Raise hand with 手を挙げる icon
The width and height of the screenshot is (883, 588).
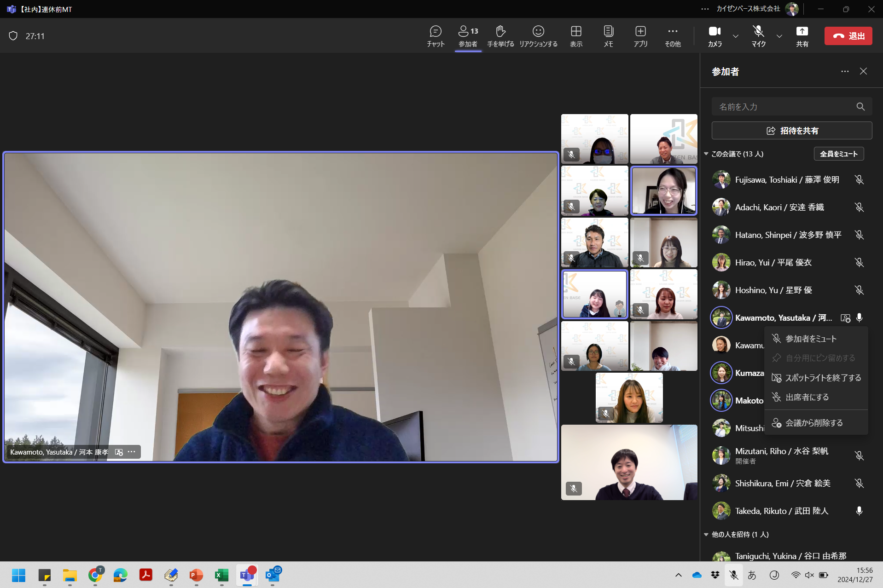coord(500,36)
